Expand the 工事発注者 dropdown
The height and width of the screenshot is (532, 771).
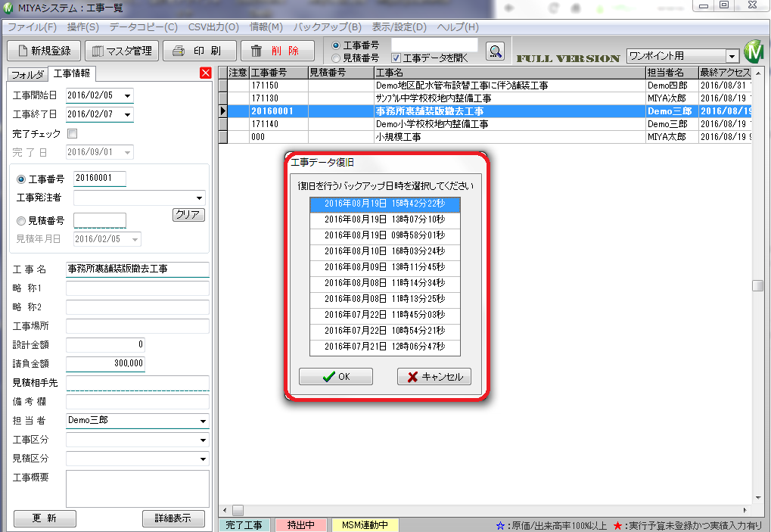pos(199,198)
